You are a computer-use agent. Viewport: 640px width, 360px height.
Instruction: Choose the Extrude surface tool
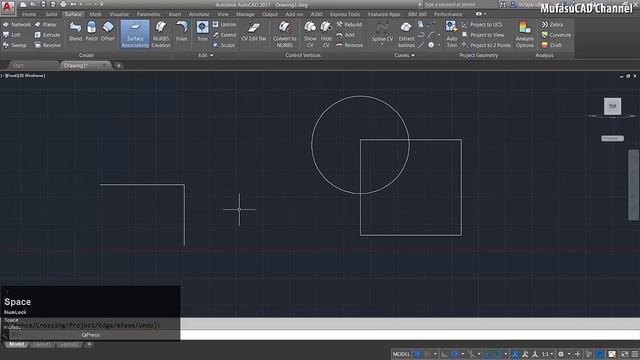[47, 35]
